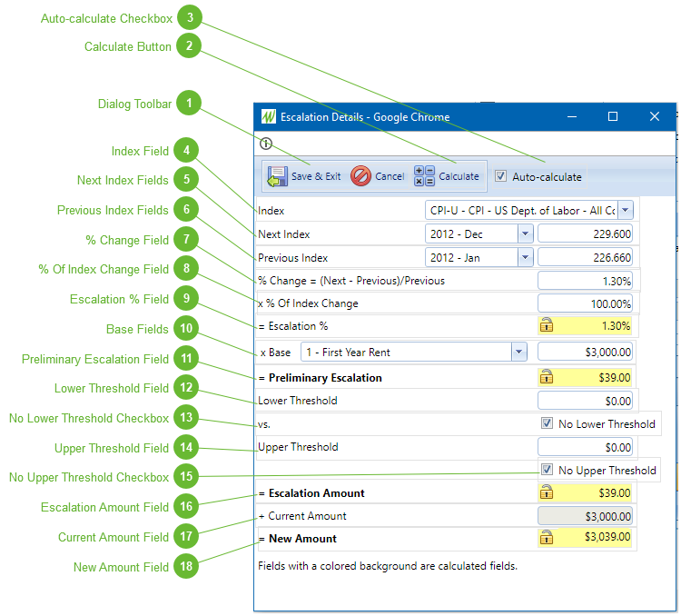Open the Index CPI-U dropdown
Image resolution: width=681 pixels, height=616 pixels.
point(626,211)
